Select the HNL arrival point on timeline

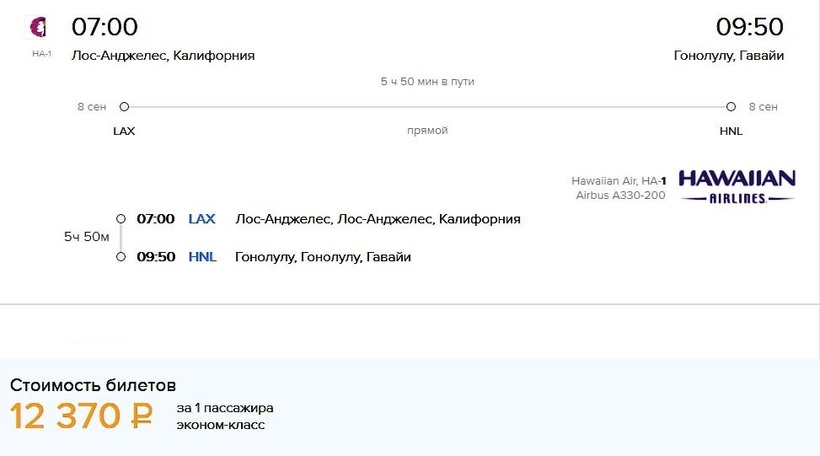point(731,107)
